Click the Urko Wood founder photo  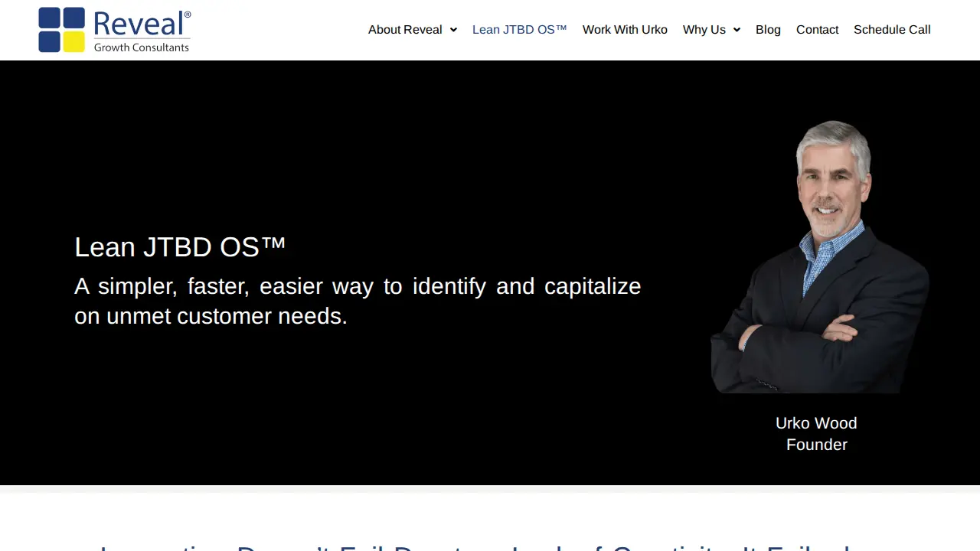pyautogui.click(x=820, y=256)
